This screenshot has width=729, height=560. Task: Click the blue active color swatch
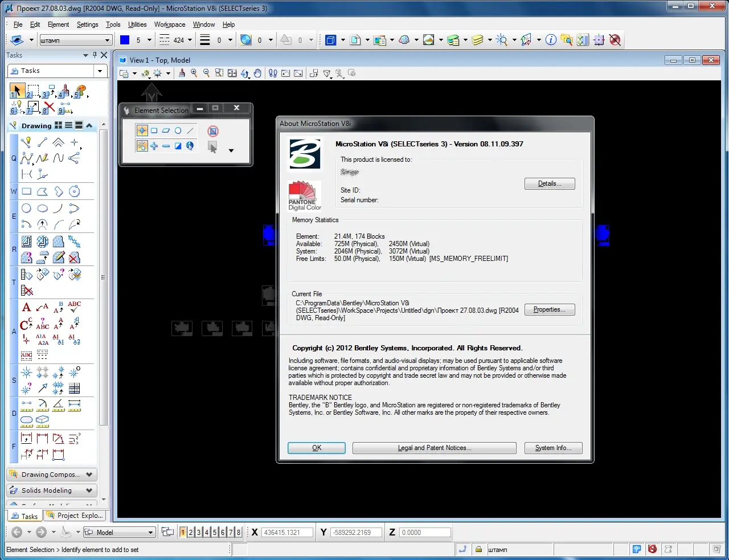[x=125, y=40]
